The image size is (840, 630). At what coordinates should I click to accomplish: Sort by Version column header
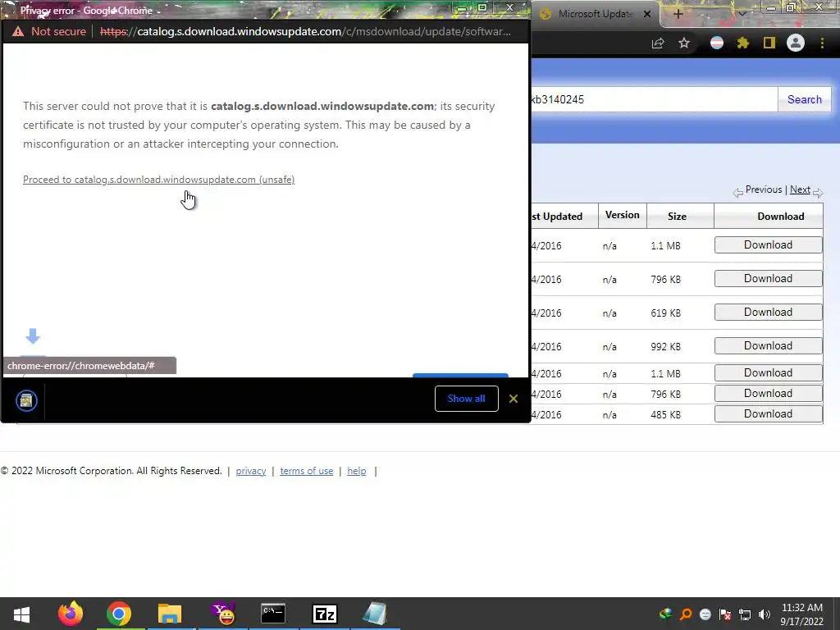click(x=622, y=215)
